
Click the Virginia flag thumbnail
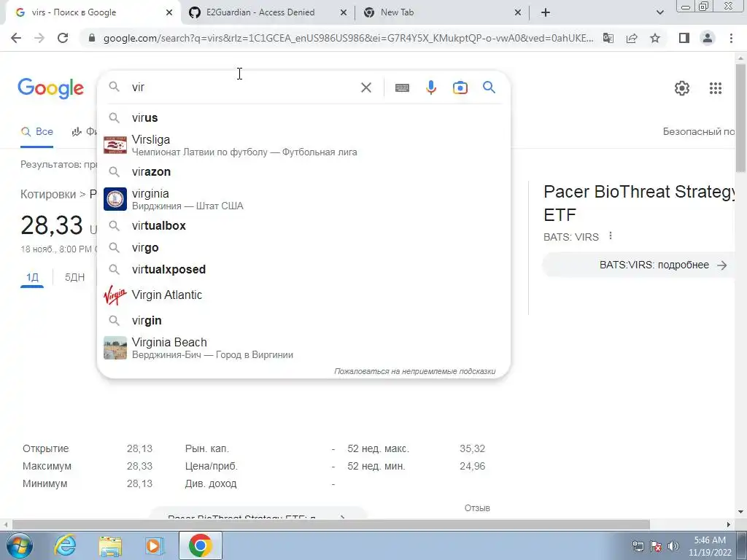[115, 199]
